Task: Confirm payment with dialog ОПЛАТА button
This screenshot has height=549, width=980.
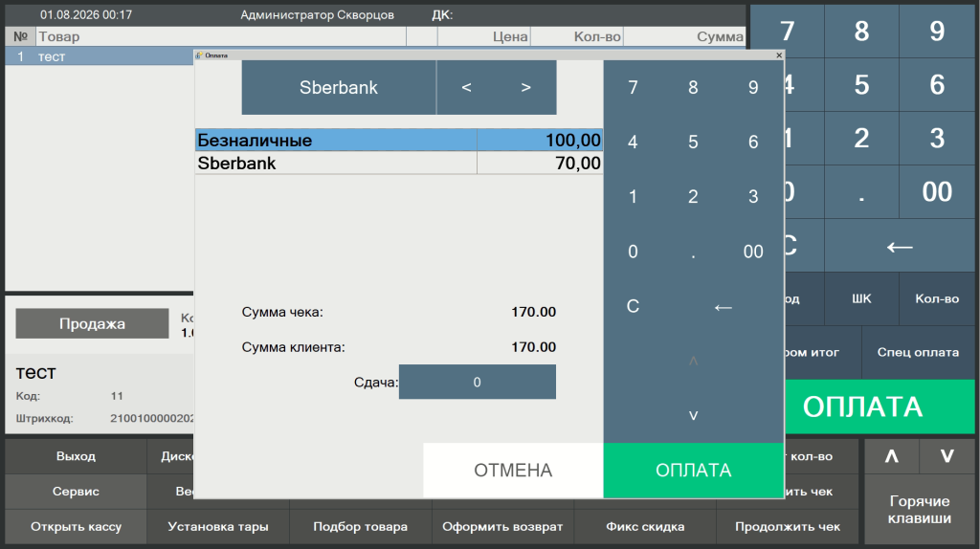Action: [x=693, y=471]
